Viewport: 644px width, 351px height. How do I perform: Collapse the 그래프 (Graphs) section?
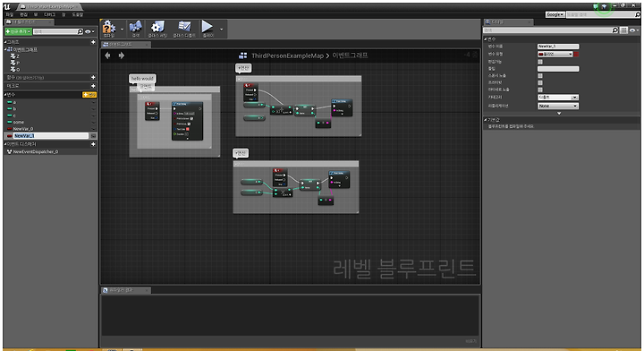5,42
